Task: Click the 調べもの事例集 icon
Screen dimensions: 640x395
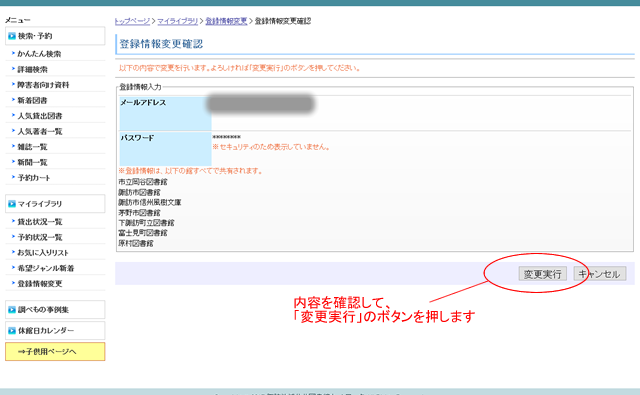Action: (12, 310)
